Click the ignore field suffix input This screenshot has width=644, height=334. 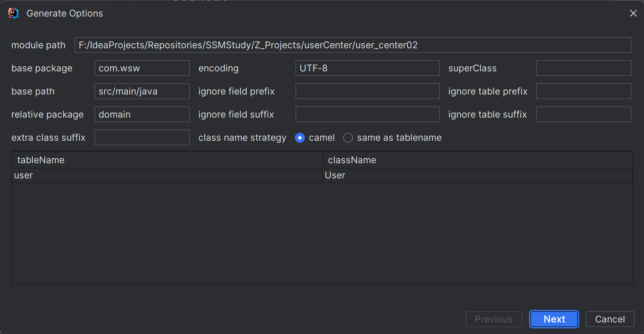tap(367, 114)
